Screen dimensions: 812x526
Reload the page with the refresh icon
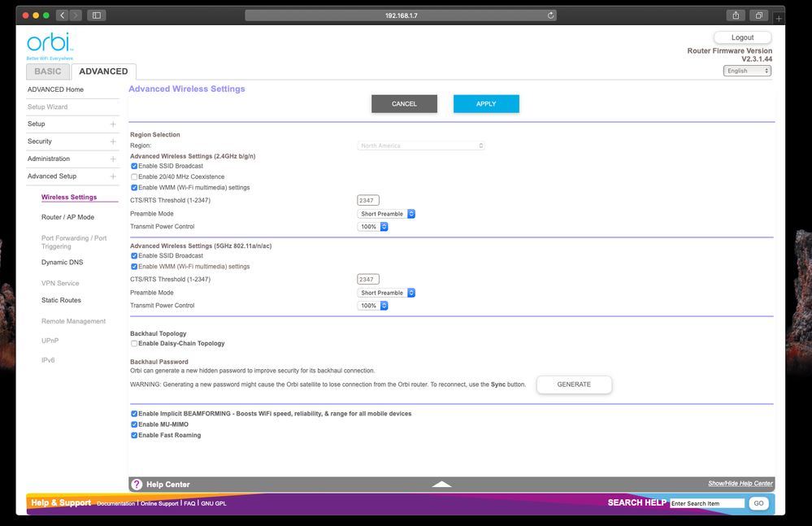coord(550,15)
